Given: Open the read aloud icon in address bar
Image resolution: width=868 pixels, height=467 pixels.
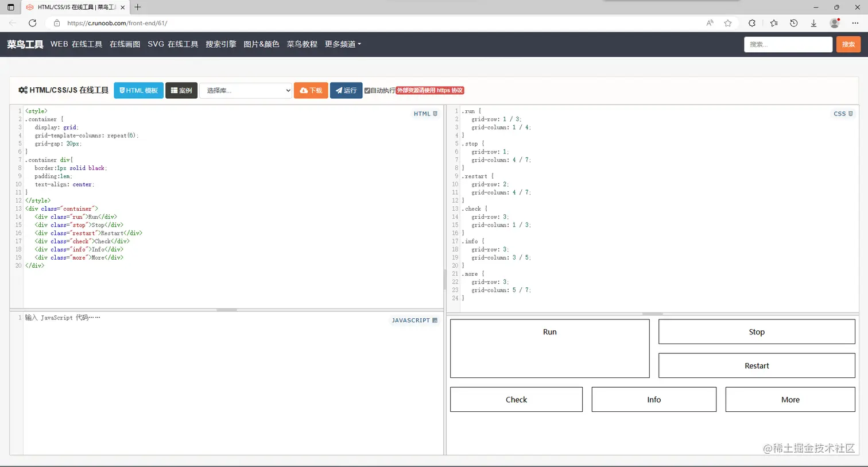Looking at the screenshot, I should tap(710, 23).
